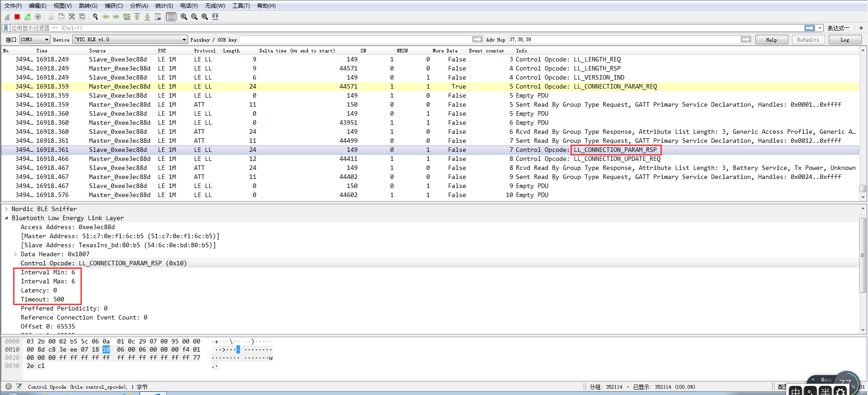Click inside the display filter input field
This screenshot has width=868, height=395.
(407, 28)
